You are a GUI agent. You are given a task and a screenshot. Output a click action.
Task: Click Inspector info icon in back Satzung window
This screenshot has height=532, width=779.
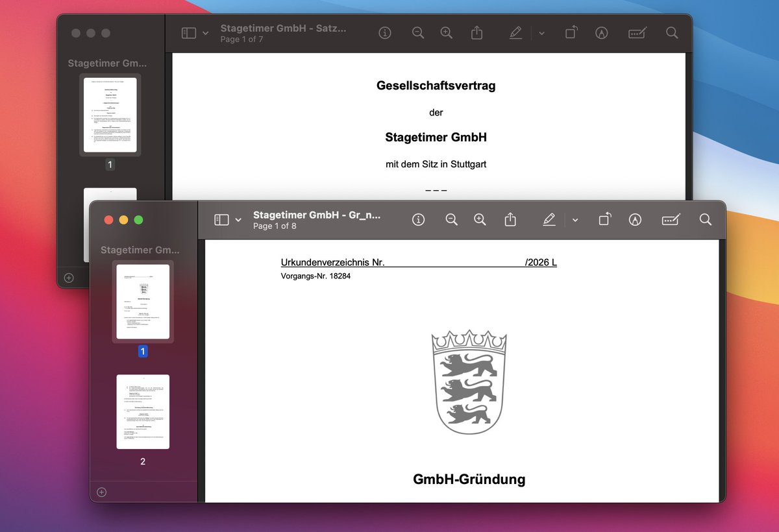click(x=385, y=32)
